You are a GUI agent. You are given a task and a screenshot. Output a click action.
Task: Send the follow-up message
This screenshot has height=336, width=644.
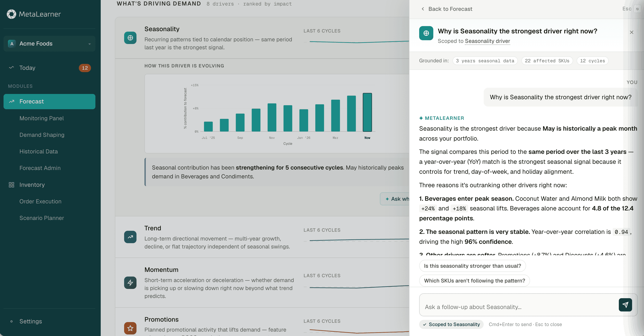625,305
